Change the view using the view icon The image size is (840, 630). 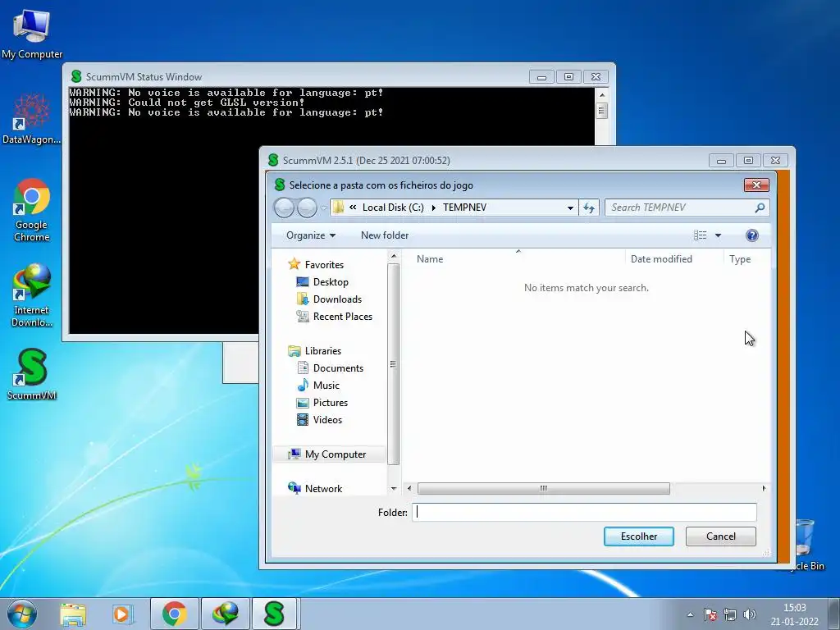click(701, 235)
